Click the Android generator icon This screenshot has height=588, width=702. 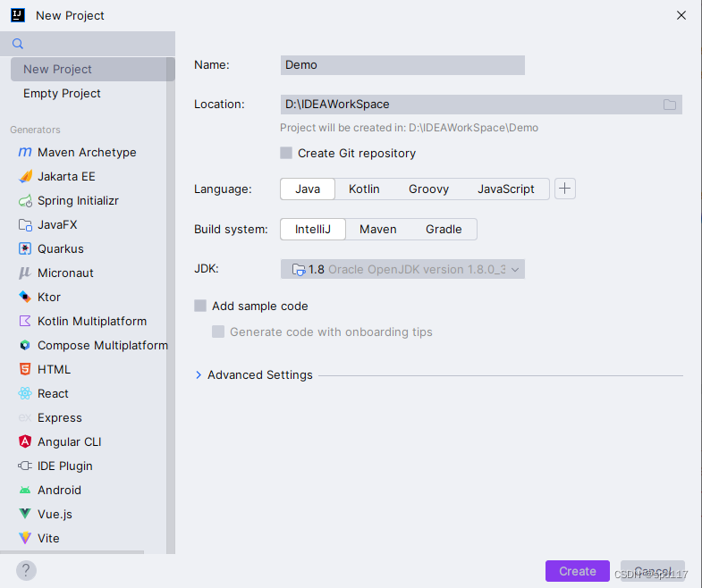pyautogui.click(x=25, y=491)
